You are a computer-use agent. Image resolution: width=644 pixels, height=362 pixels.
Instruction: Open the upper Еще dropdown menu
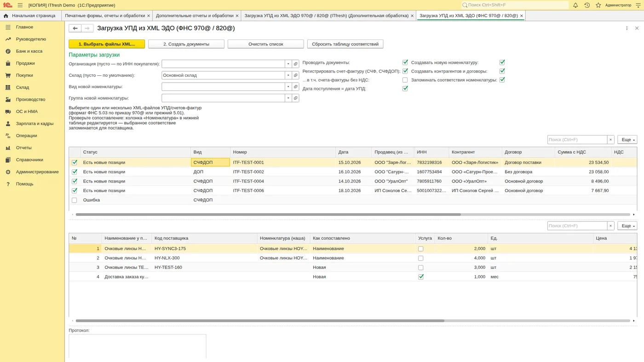pos(627,140)
